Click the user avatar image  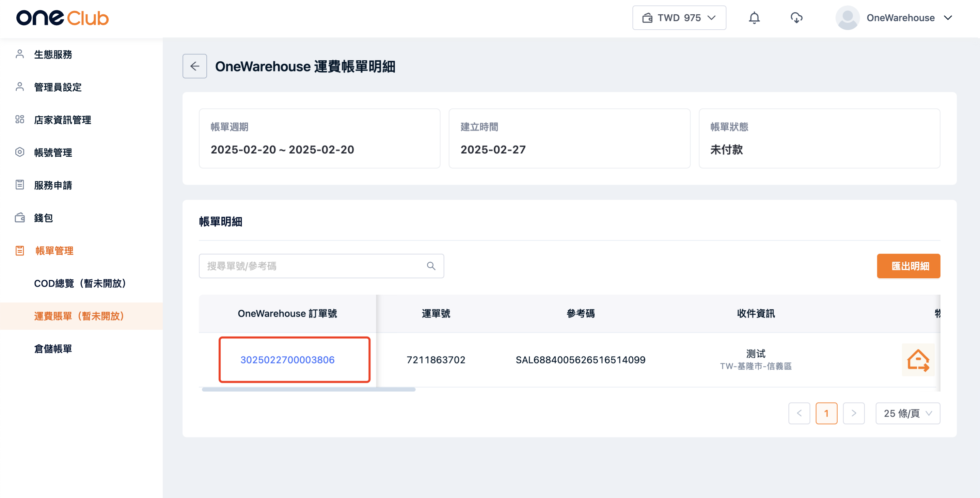[x=847, y=18]
